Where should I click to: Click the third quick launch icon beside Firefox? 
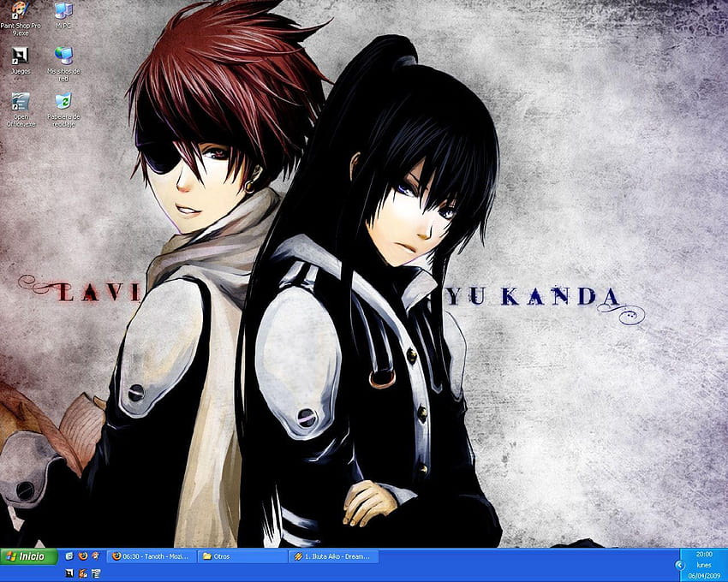point(96,556)
